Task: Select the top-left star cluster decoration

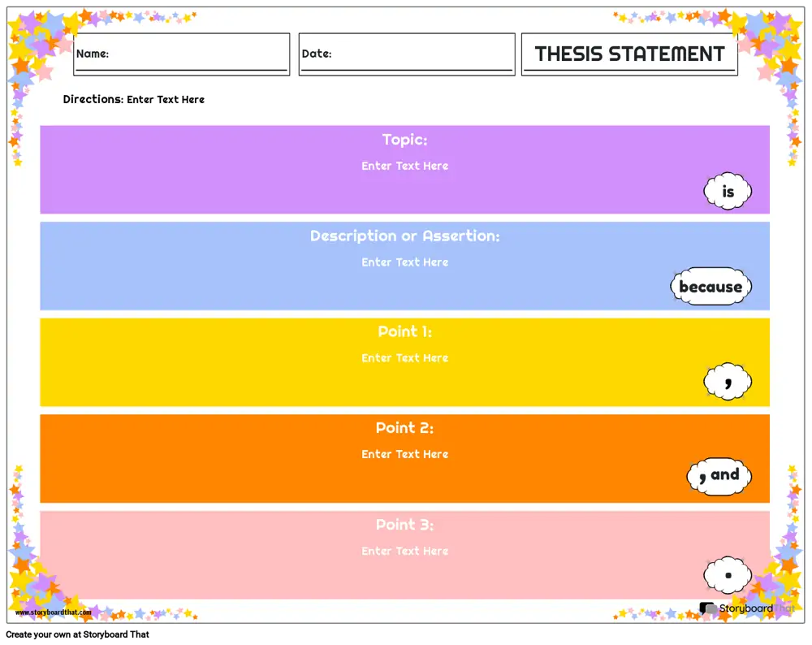Action: (37, 45)
